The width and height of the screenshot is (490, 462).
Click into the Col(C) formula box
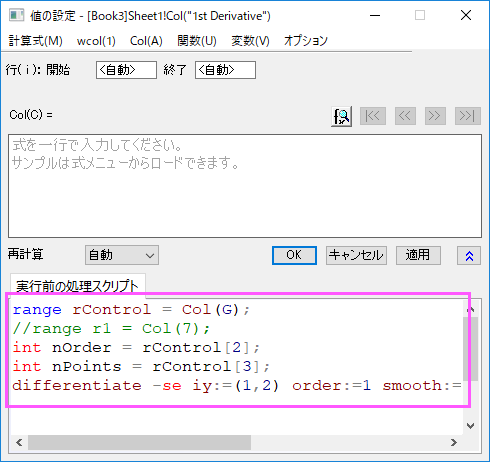point(245,186)
